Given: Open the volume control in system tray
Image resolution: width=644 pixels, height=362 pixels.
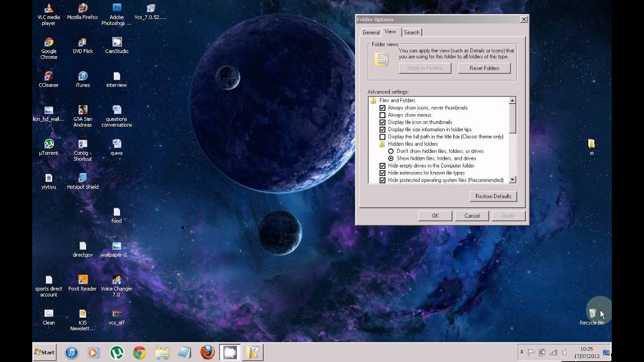Looking at the screenshot, I should (x=564, y=352).
